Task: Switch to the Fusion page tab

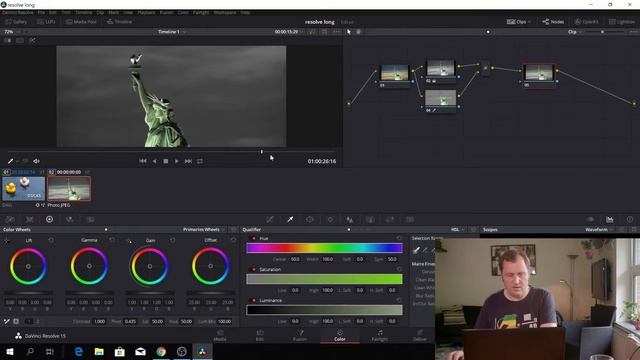Action: pos(300,336)
